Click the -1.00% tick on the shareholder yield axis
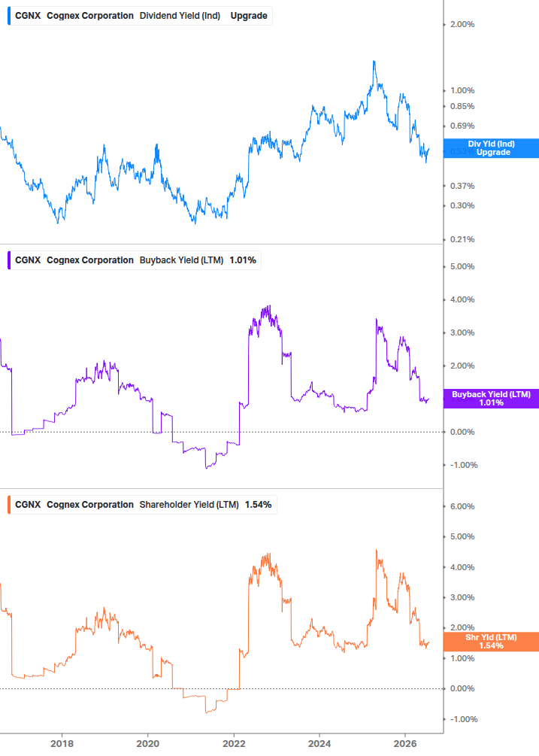Image resolution: width=539 pixels, height=756 pixels. tap(463, 719)
